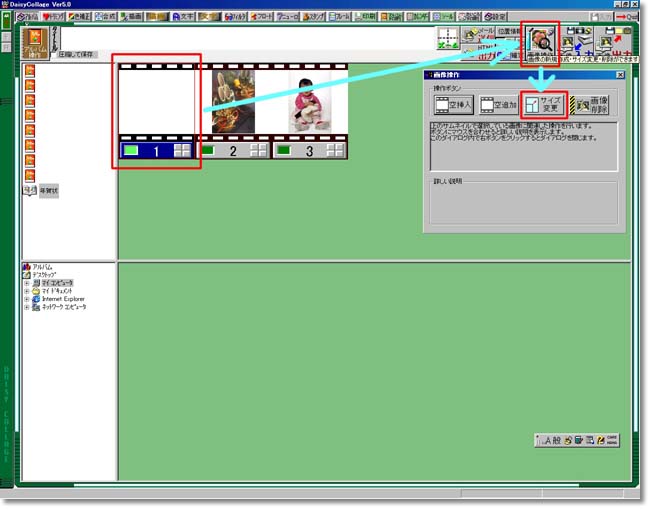The height and width of the screenshot is (510, 650).
Task: Toggle the green indicator on frame 2
Action: [208, 150]
